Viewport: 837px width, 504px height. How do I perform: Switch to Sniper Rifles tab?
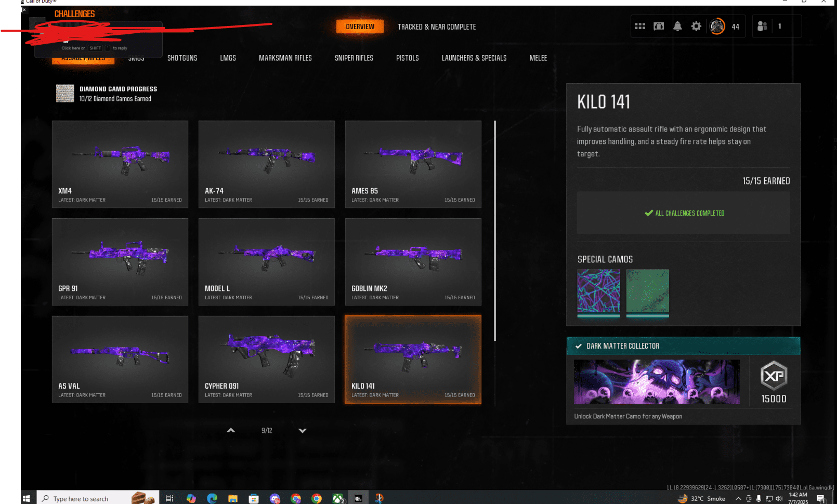pyautogui.click(x=354, y=58)
